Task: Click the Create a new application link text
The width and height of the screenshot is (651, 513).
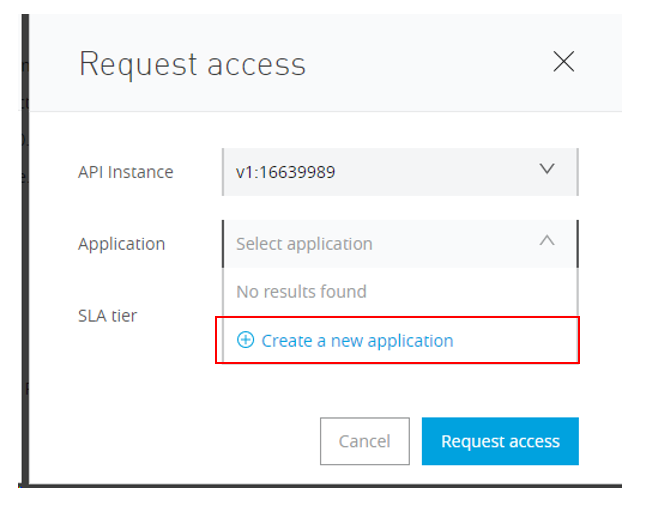Action: point(357,341)
